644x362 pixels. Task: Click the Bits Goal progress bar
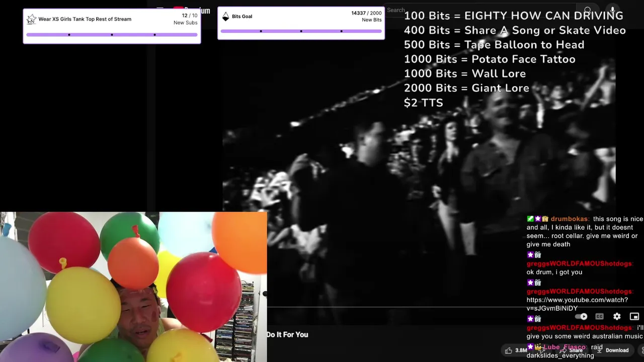tap(301, 31)
